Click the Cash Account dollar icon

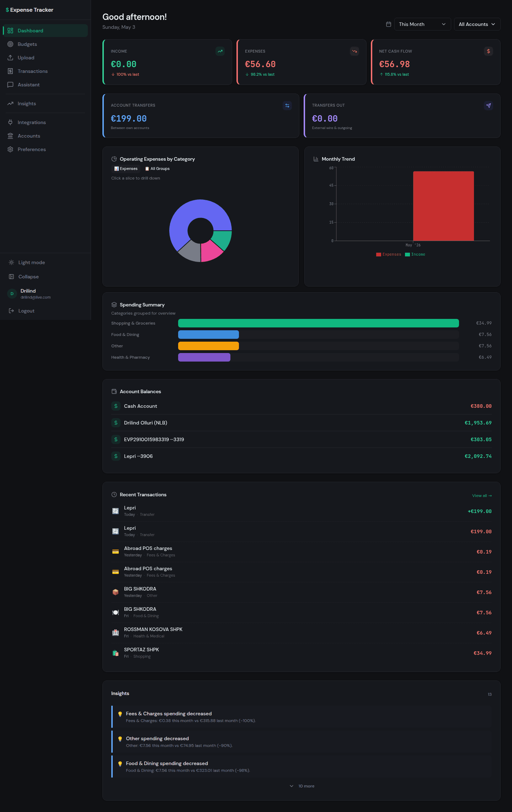click(x=116, y=406)
